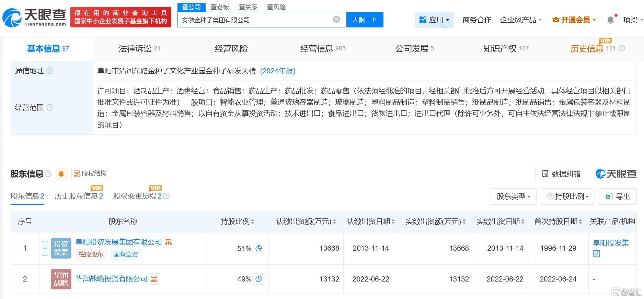Screen dimensions: 644x299
Task: Switch to 知识产权 tab
Action: coord(506,49)
